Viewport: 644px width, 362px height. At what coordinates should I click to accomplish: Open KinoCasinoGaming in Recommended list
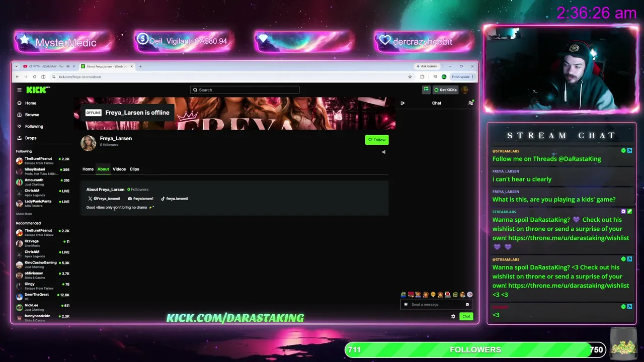click(43, 264)
